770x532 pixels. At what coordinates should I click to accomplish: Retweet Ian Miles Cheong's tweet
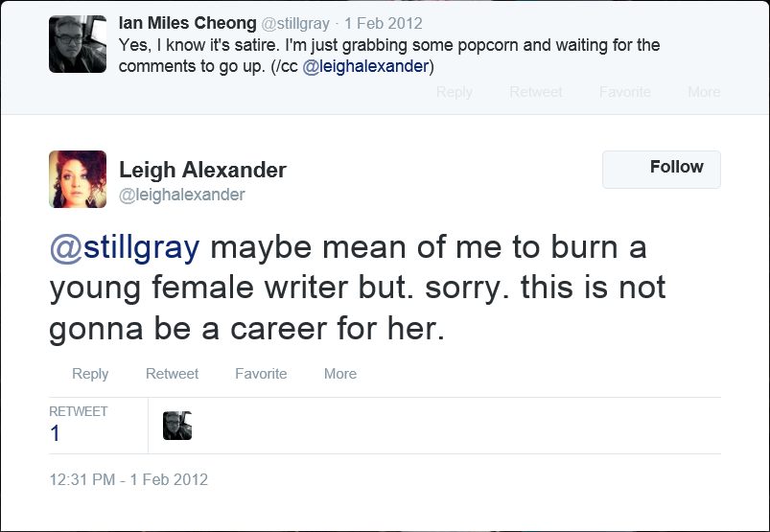tap(535, 92)
